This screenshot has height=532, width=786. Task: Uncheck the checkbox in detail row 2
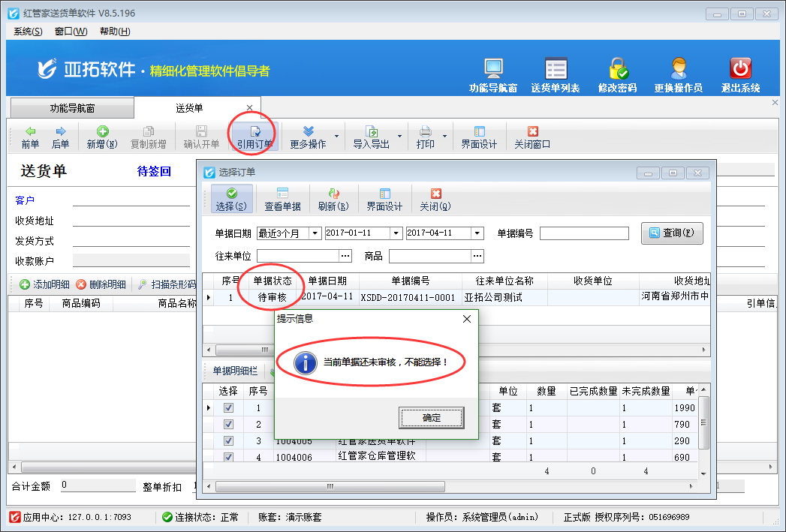pos(228,425)
